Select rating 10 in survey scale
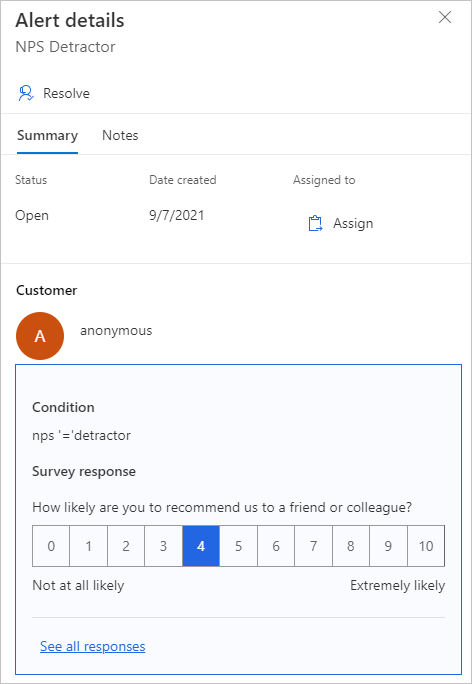 coord(426,546)
